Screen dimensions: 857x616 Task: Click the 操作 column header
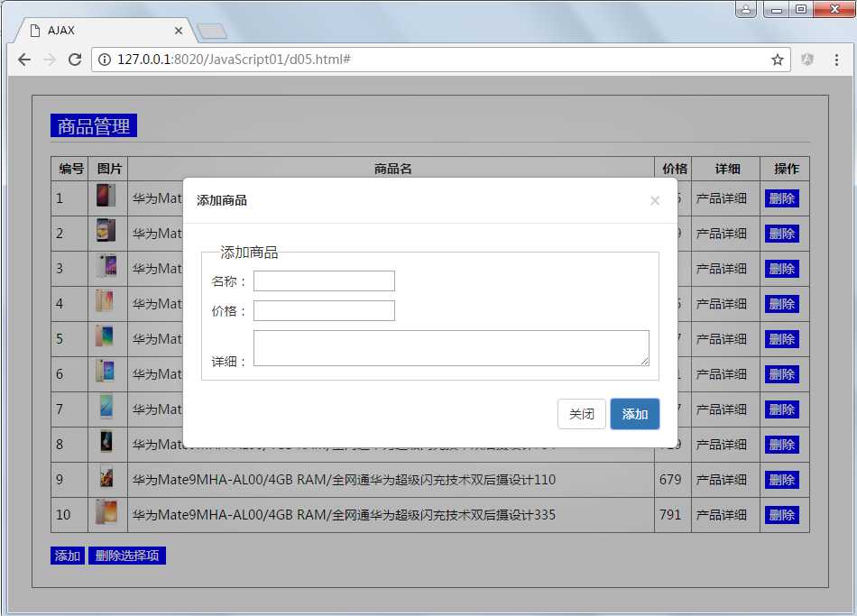tap(786, 169)
